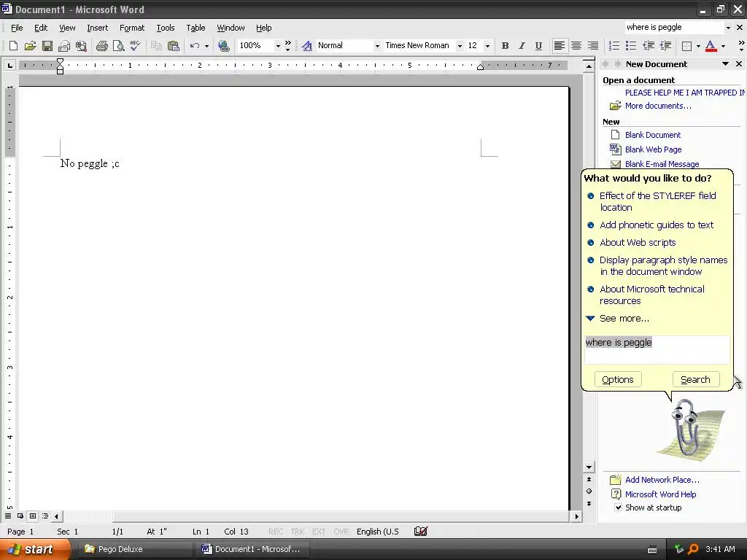Click the Copy toolbar icon
The image size is (747, 560).
(156, 46)
